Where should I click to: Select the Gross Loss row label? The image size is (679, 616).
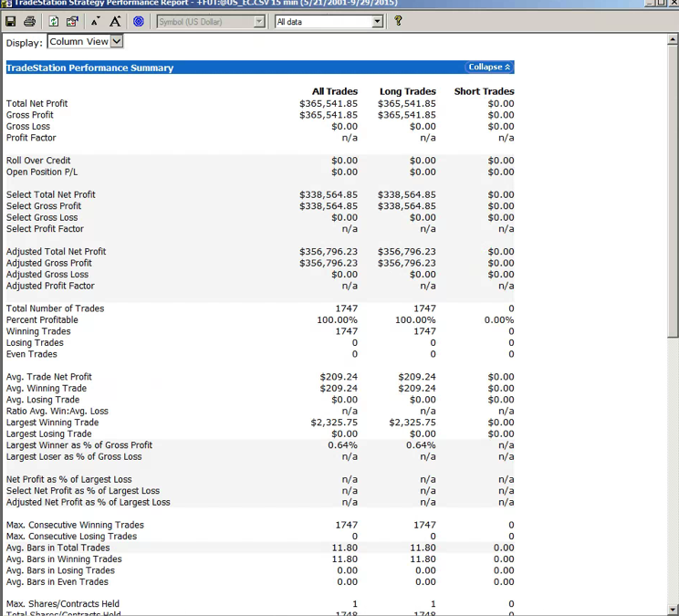click(28, 127)
